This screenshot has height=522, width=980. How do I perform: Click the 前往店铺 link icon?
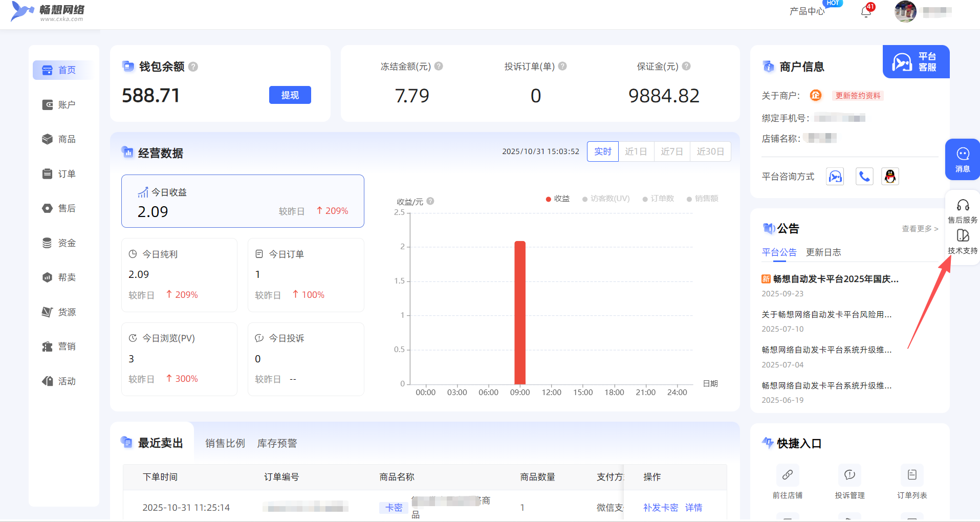787,475
